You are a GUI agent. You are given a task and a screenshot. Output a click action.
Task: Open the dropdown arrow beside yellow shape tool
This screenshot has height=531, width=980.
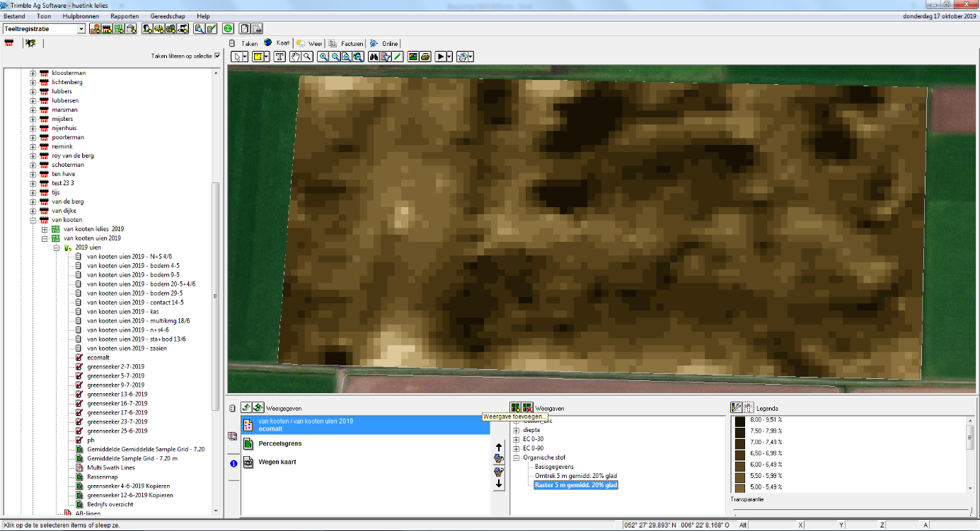(x=266, y=57)
